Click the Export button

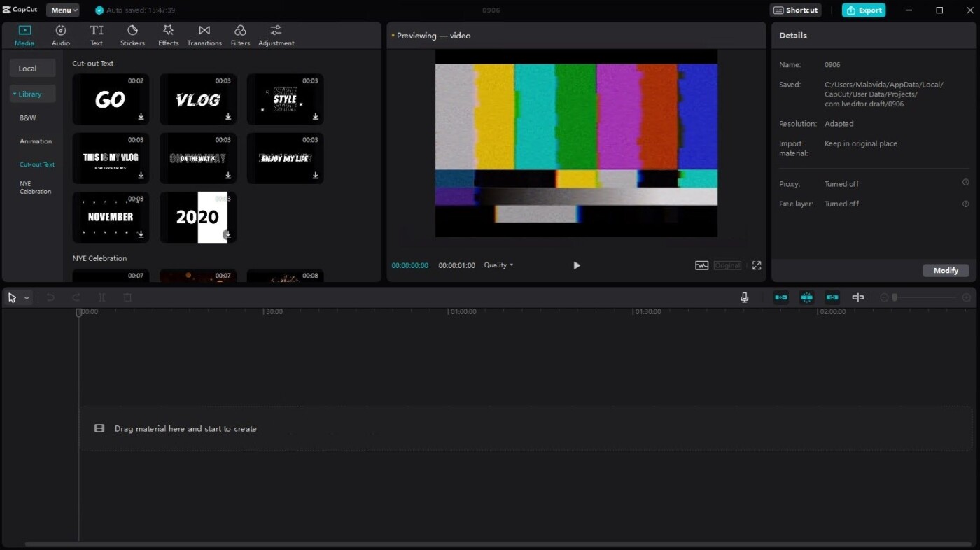pos(863,10)
